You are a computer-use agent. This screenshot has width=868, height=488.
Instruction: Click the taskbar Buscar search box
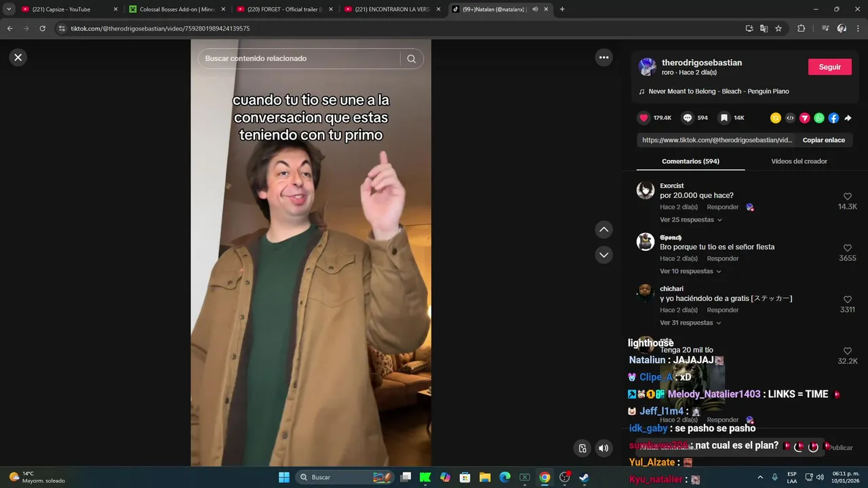tap(344, 477)
